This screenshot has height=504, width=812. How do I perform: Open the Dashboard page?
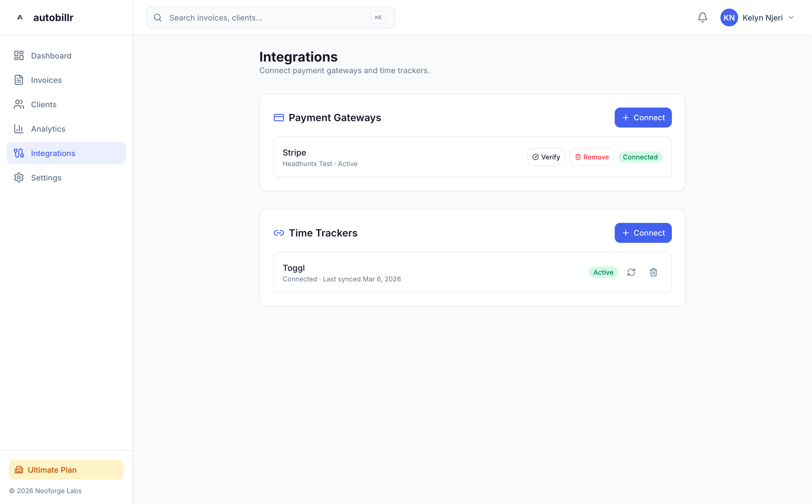(51, 56)
